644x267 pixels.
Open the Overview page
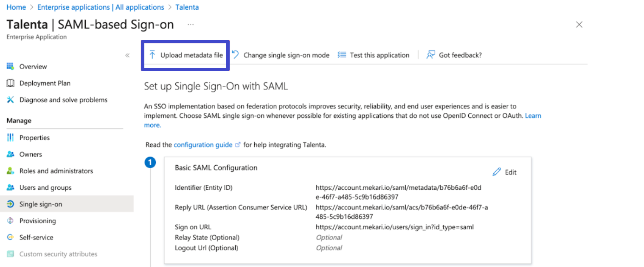click(33, 67)
